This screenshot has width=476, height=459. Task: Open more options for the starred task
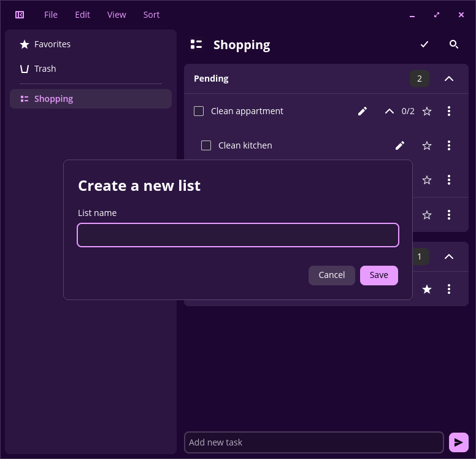(449, 289)
